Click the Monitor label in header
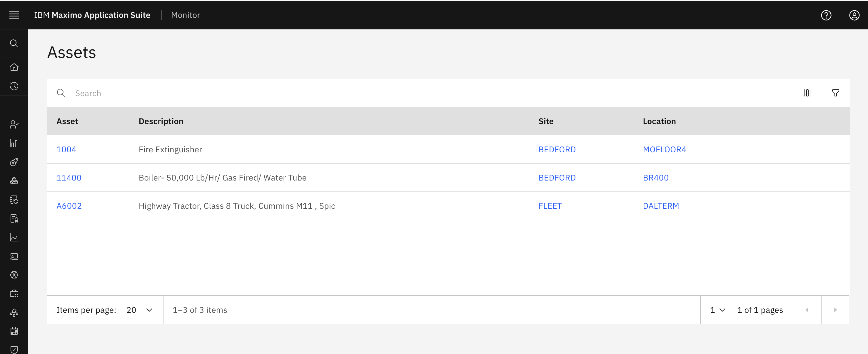Screen dimensions: 868x354 click(185, 15)
